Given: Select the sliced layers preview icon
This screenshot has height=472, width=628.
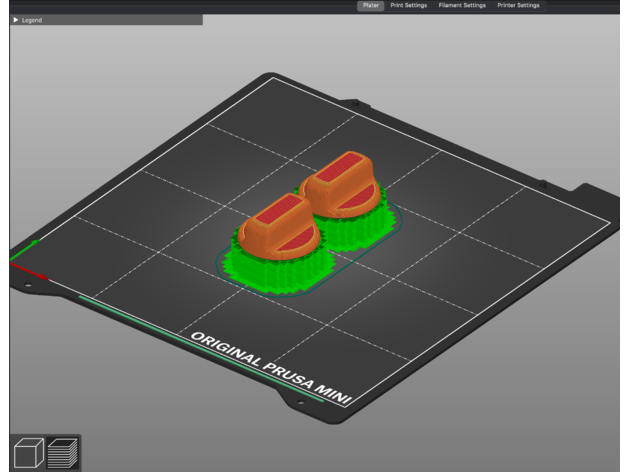Looking at the screenshot, I should coord(62,452).
